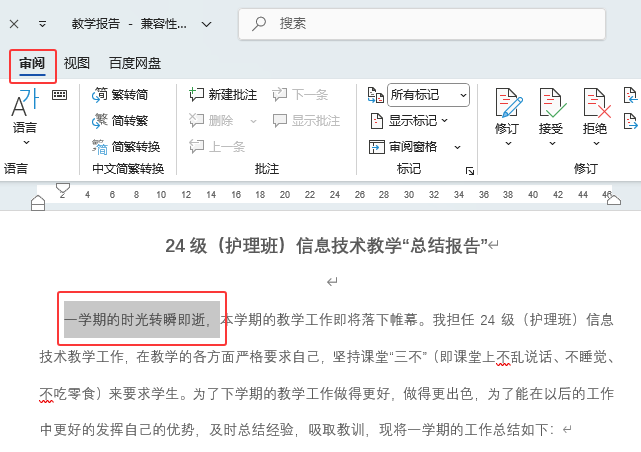The image size is (641, 452).
Task: Open the 所有标记 combo box
Action: (428, 95)
